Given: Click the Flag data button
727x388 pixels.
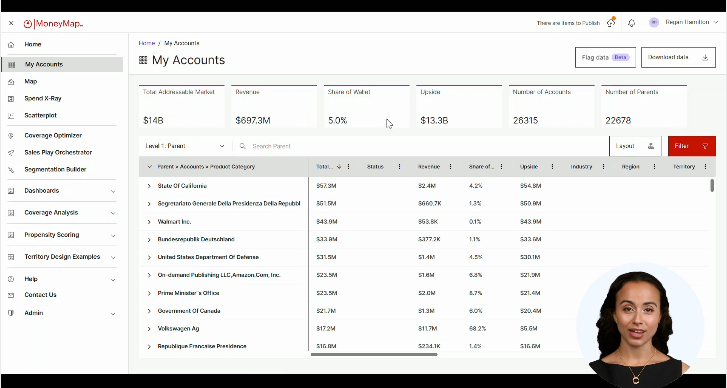Looking at the screenshot, I should [x=605, y=57].
